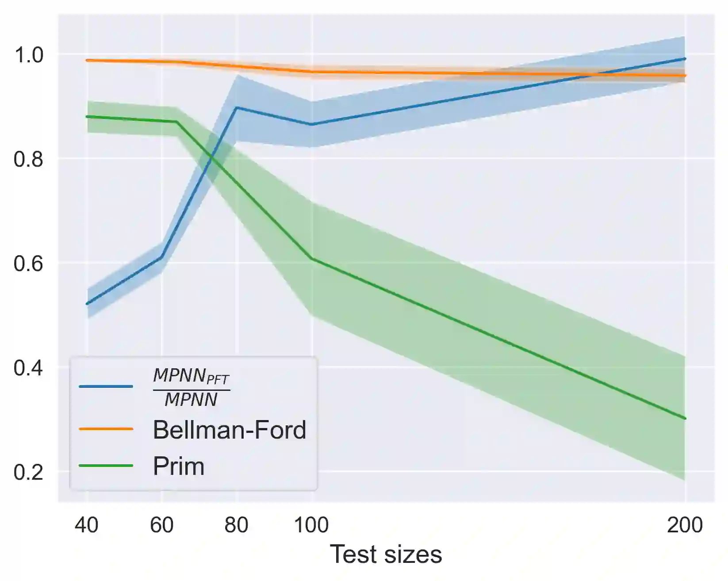Click the orange Bellman-Ford legend line swatch
This screenshot has height=581, width=728.
pyautogui.click(x=106, y=429)
